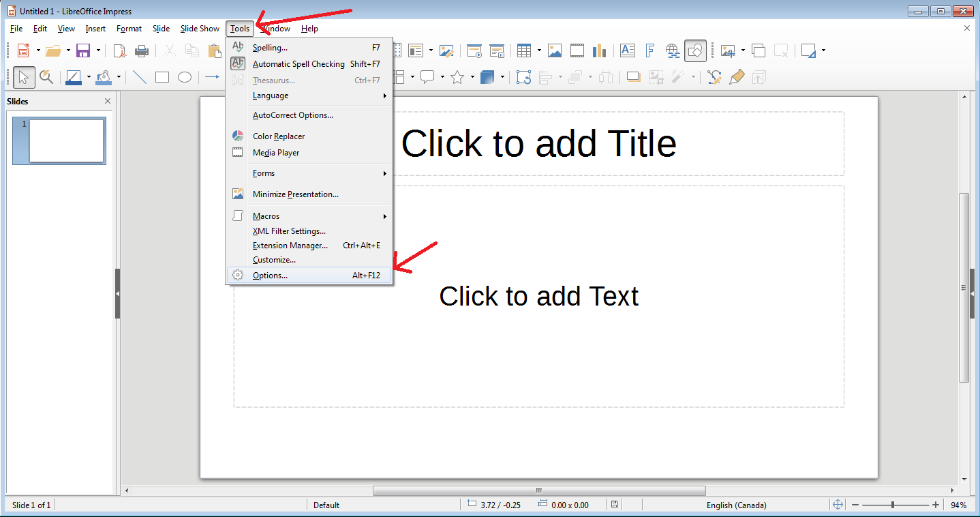This screenshot has width=980, height=517.
Task: Click the Insert Hyperlink globe icon
Action: tap(673, 50)
